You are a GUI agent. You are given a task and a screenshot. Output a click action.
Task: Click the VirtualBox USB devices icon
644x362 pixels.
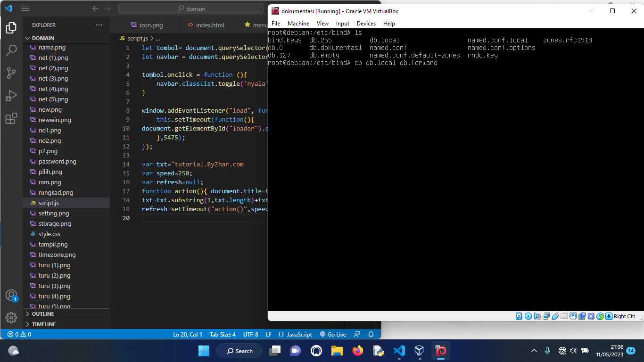[555, 316]
